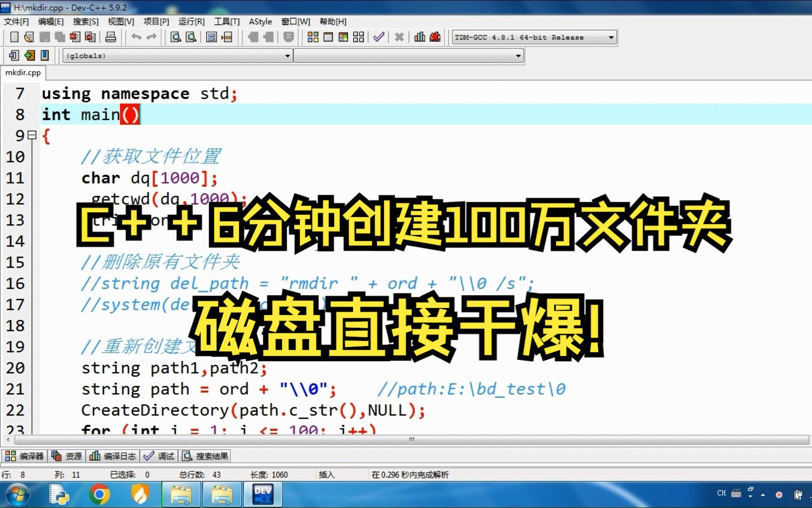The height and width of the screenshot is (508, 812).
Task: Open the 运行[R] menu
Action: pyautogui.click(x=191, y=22)
